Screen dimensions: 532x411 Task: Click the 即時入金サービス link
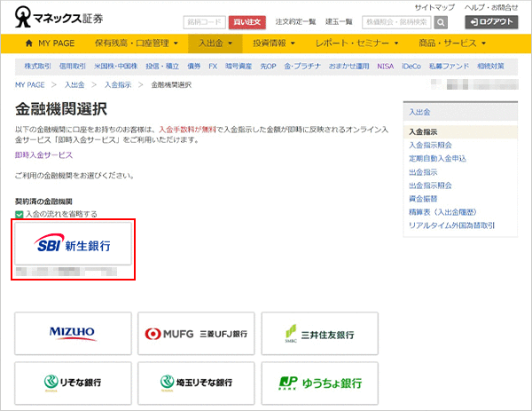43,154
